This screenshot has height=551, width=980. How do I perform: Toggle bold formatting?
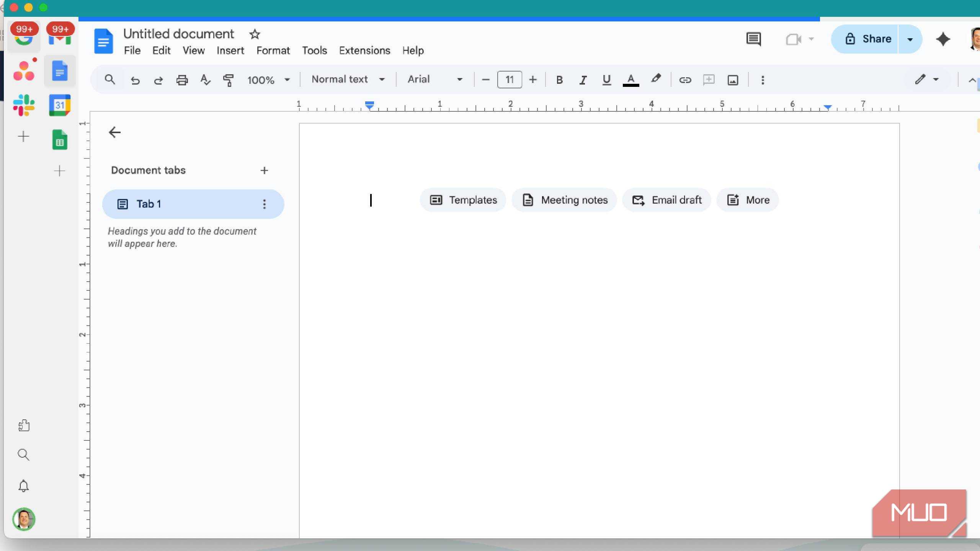coord(559,80)
